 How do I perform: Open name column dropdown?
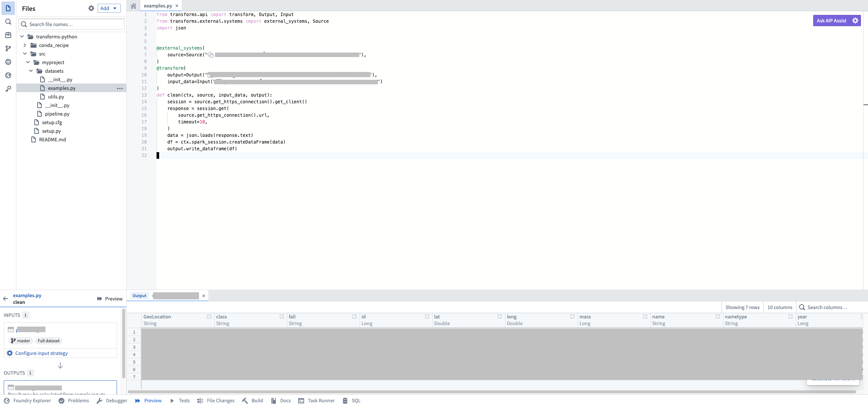pyautogui.click(x=718, y=317)
